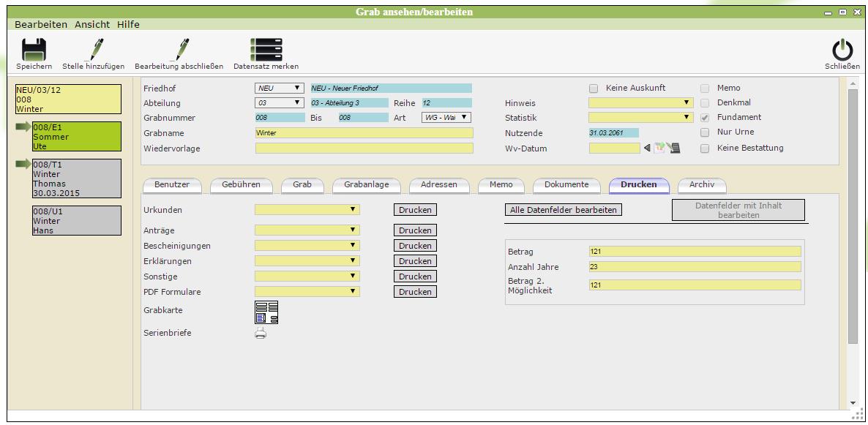Open the Friedhof NEU dropdown
The image size is (868, 425).
click(297, 88)
